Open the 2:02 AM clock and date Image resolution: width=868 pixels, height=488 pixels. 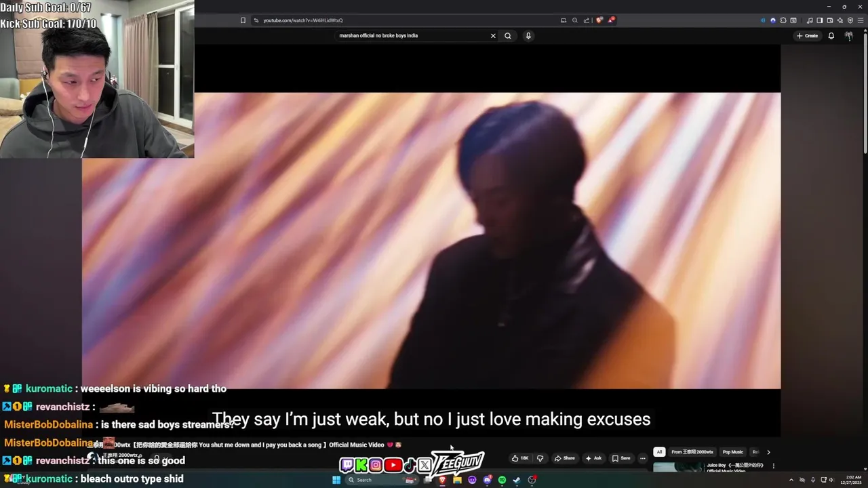[x=851, y=480]
